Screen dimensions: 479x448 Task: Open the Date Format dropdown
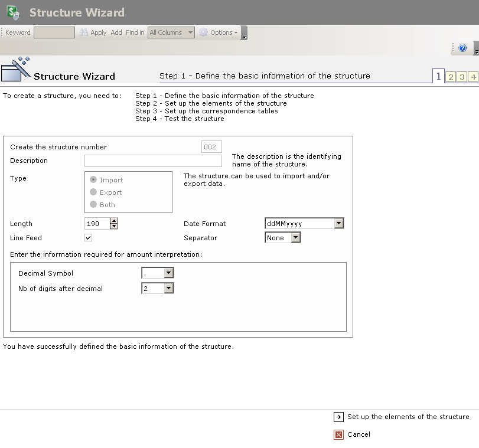[x=338, y=224]
